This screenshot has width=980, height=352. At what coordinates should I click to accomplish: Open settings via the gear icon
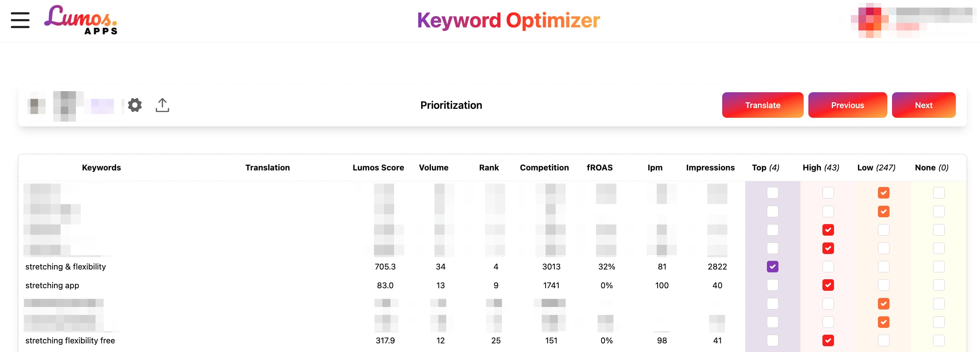click(x=135, y=105)
